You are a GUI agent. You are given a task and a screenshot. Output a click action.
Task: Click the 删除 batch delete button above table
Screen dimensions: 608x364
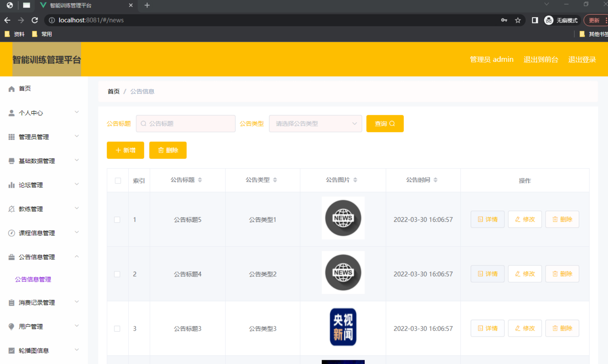(x=168, y=150)
